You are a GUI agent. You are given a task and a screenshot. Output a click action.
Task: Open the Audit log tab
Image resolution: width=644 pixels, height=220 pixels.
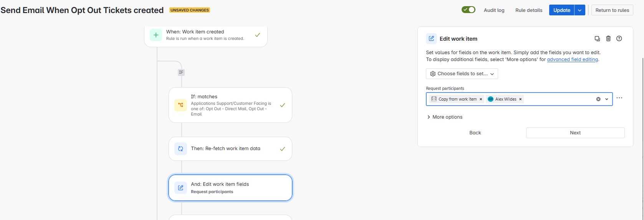pos(494,10)
